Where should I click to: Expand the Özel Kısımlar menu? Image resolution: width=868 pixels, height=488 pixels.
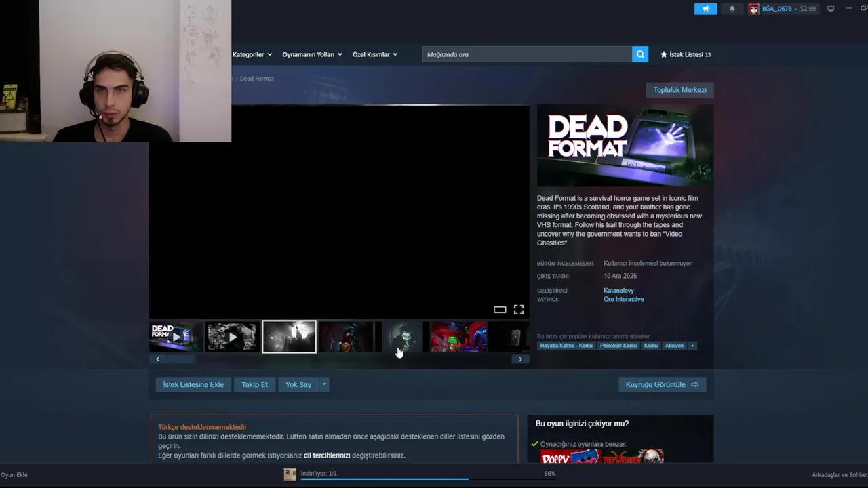[375, 54]
